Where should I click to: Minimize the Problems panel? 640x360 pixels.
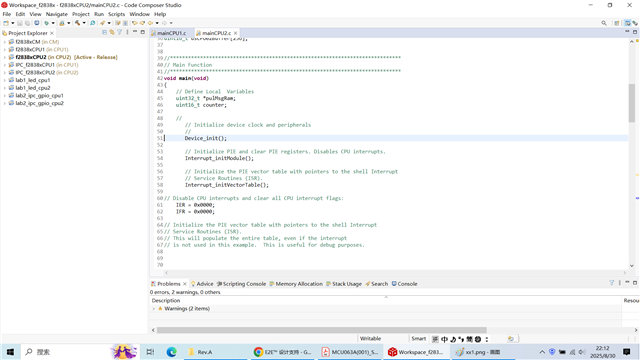click(627, 282)
